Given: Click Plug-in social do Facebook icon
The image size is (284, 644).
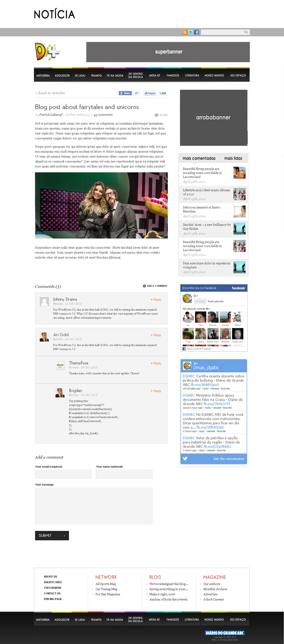Looking at the screenshot, I should (184, 349).
